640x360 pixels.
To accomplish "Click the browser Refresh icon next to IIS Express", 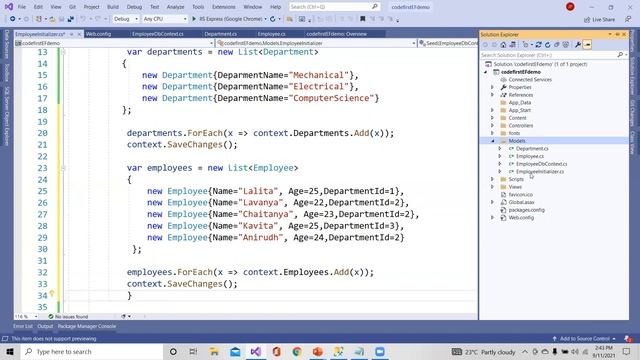I will tap(273, 19).
